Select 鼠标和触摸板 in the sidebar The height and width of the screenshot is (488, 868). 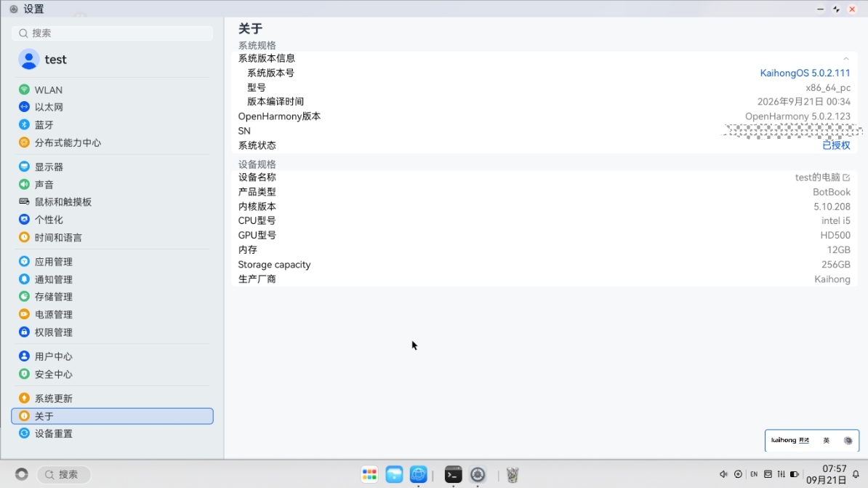pos(112,201)
